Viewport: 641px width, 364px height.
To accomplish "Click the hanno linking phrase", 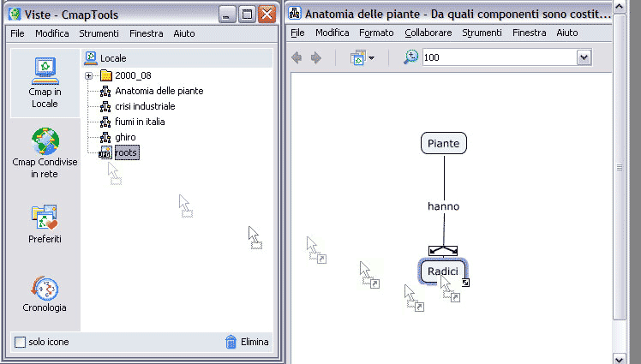I will (x=444, y=206).
